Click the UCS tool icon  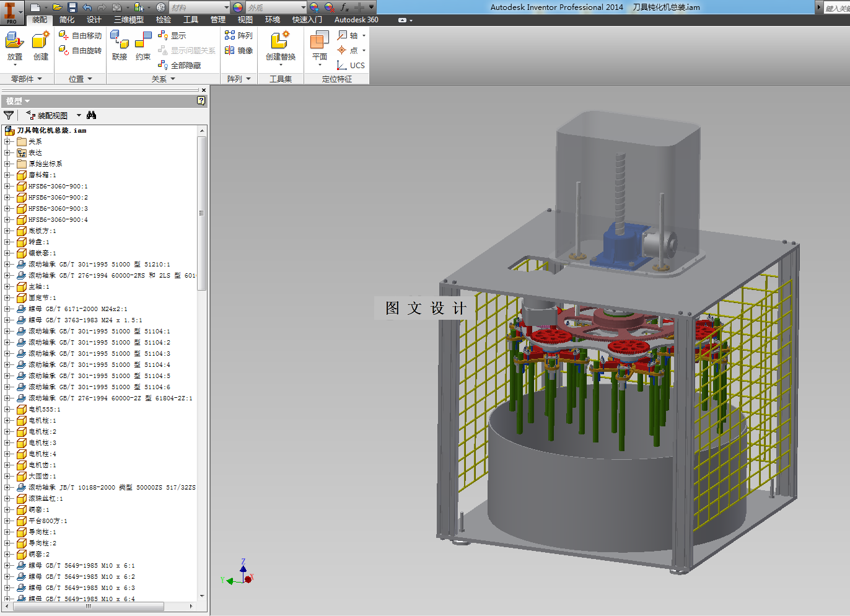click(351, 65)
